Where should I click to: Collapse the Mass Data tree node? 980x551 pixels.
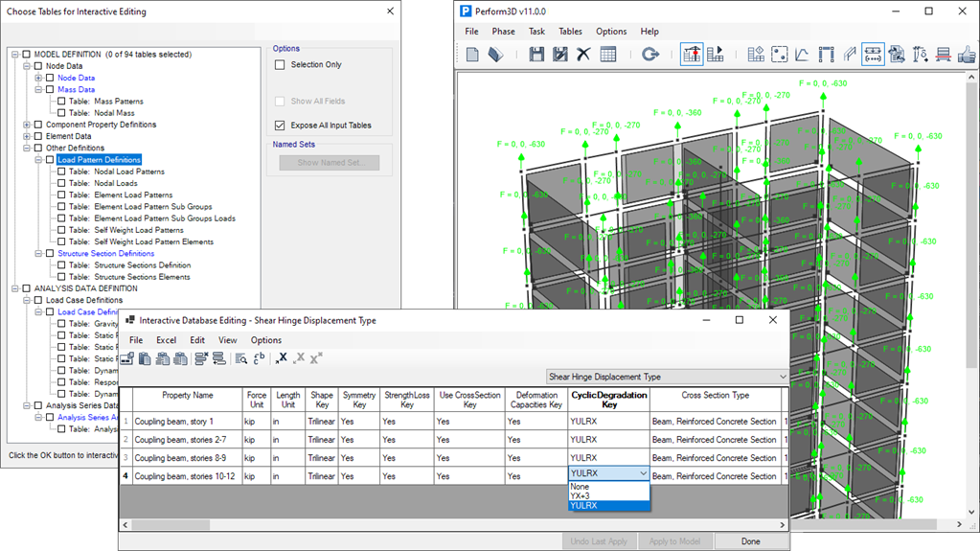click(x=38, y=90)
